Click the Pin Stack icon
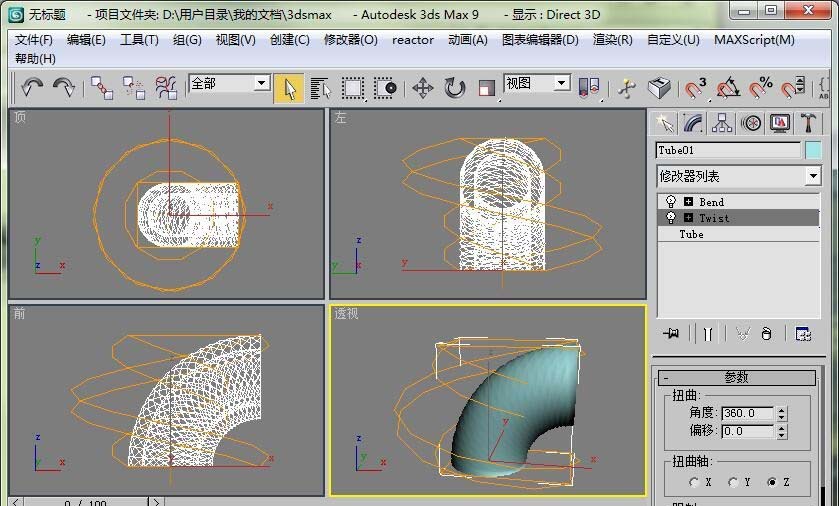The image size is (839, 506). pyautogui.click(x=671, y=334)
